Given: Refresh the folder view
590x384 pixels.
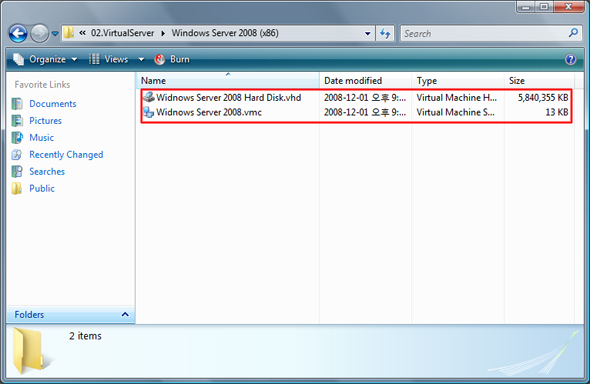Looking at the screenshot, I should click(x=385, y=33).
